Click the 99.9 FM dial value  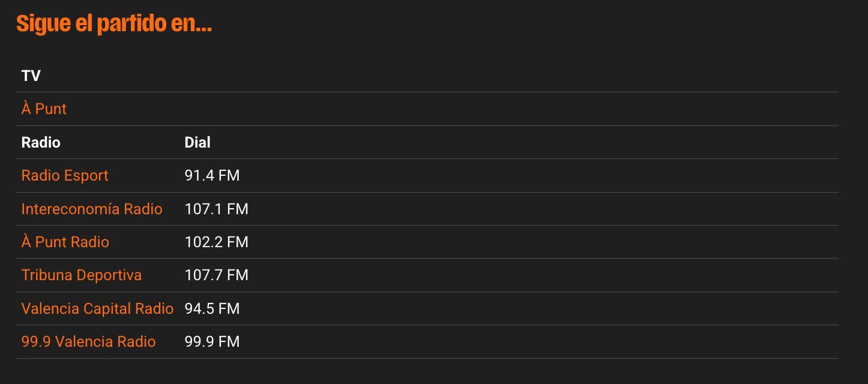coord(212,342)
